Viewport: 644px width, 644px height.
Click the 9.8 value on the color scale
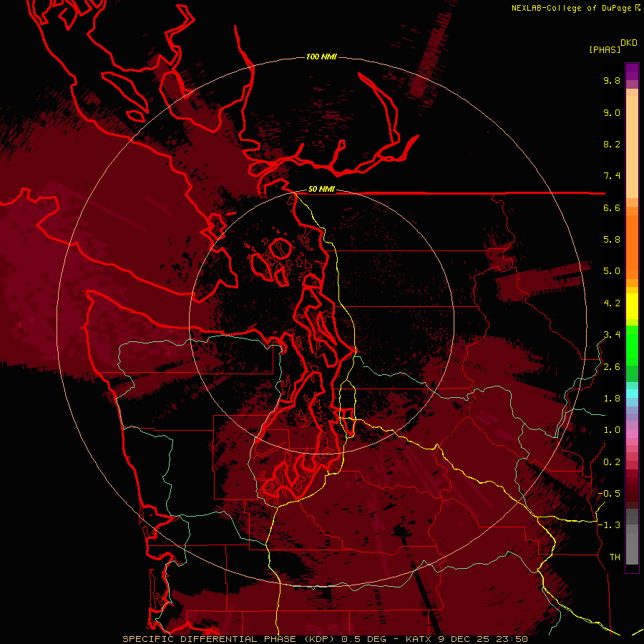tap(612, 81)
